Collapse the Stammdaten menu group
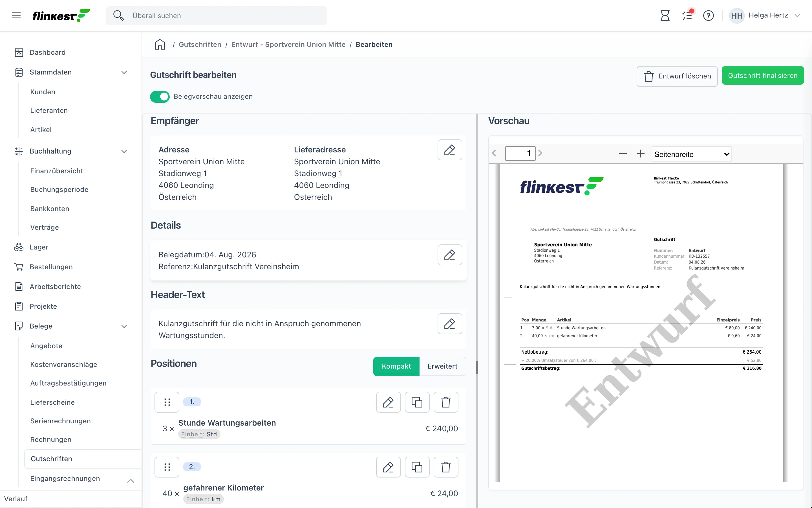 (124, 72)
